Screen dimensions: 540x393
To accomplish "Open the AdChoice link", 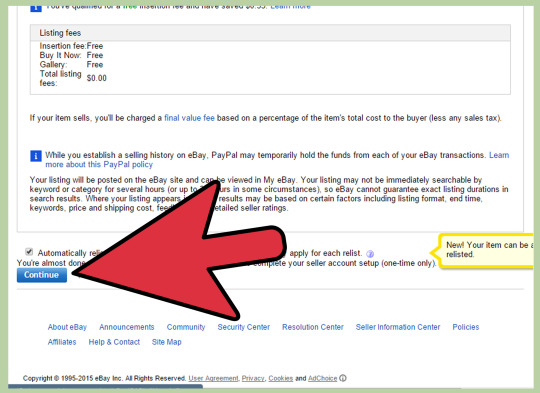I will (x=322, y=378).
